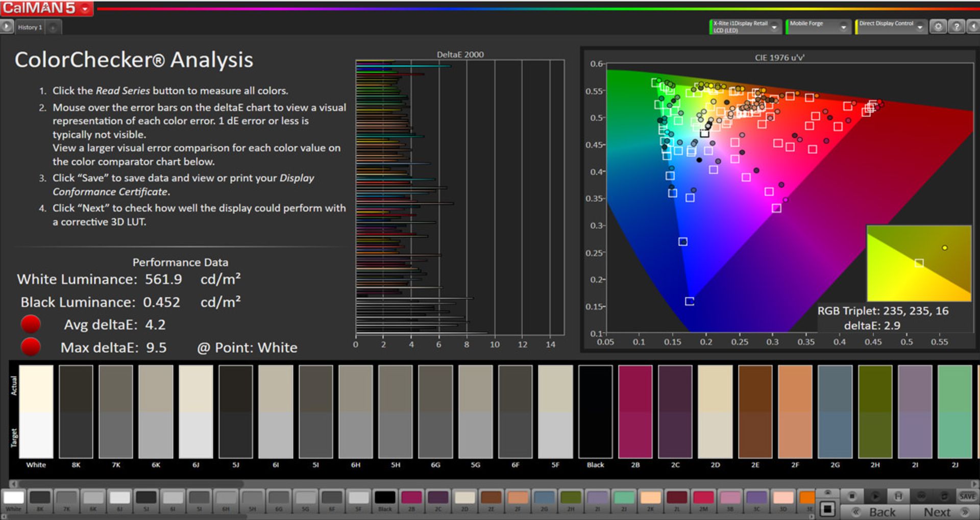Select the White swatch in bottom strip
This screenshot has height=520, width=980.
(x=14, y=498)
